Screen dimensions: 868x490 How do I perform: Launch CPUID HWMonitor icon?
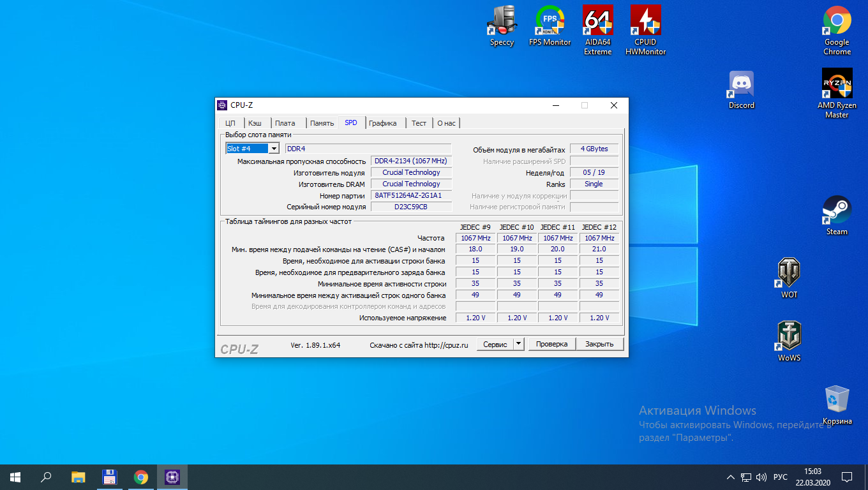[x=645, y=22]
